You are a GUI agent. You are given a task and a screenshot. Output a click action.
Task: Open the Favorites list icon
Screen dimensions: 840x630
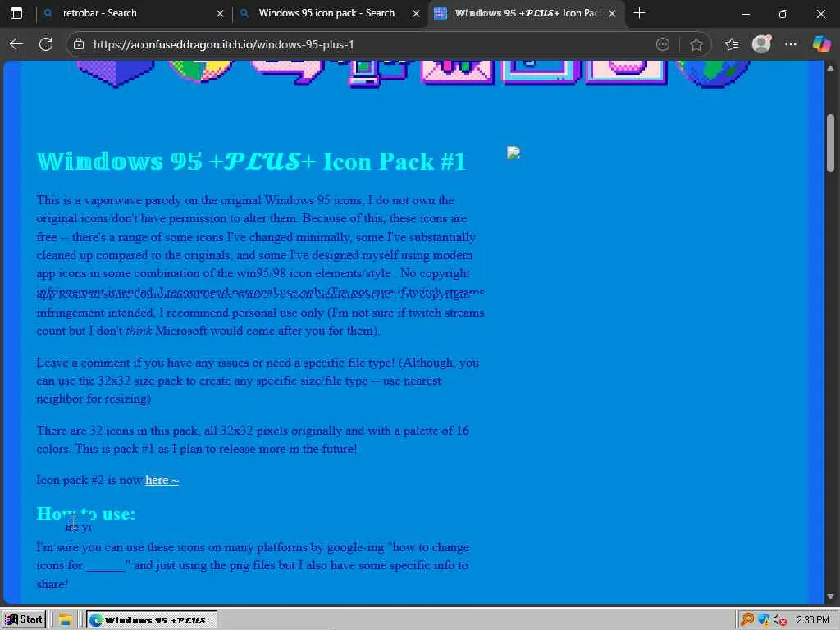(x=732, y=44)
